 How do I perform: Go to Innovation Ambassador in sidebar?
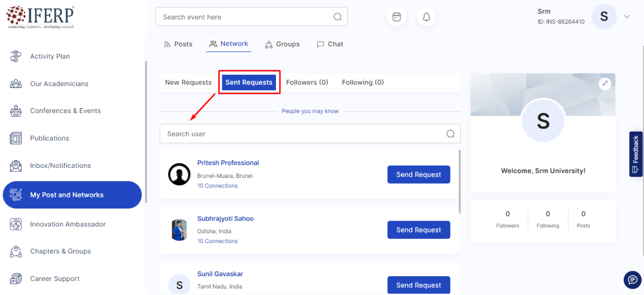tap(68, 224)
